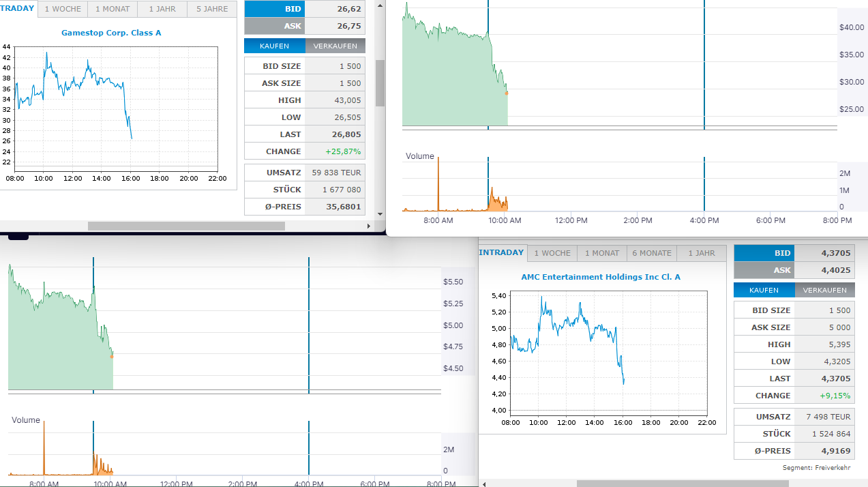Viewport: 868px width, 487px height.
Task: Click VERKAUFEN button in the AMC panel
Action: click(824, 290)
